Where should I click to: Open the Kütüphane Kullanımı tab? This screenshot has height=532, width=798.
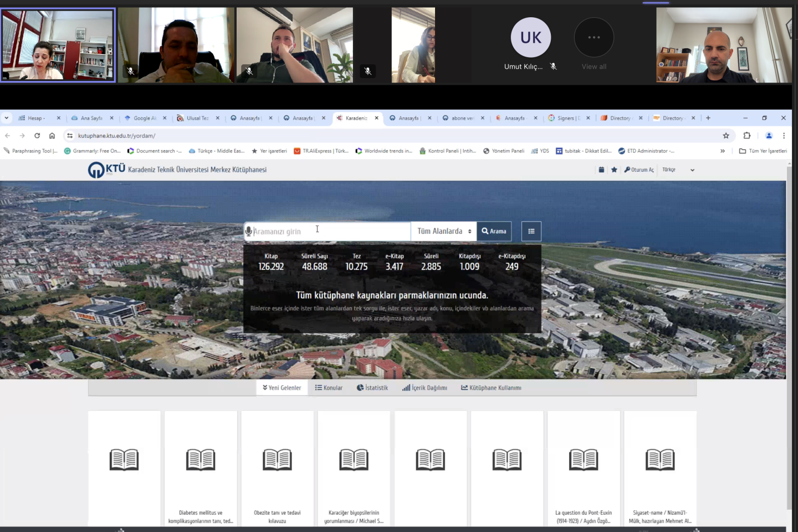pos(491,388)
